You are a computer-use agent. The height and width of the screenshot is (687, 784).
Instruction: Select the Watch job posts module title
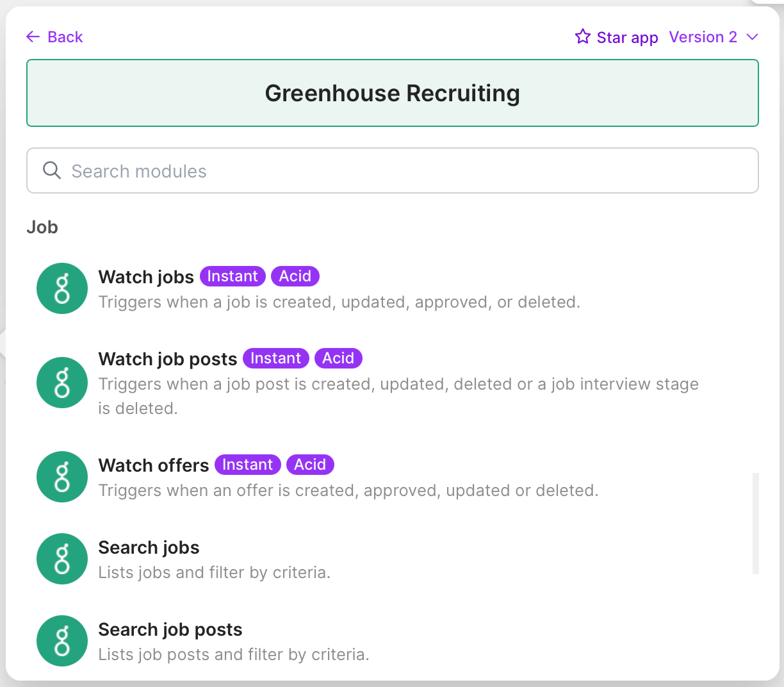tap(168, 359)
